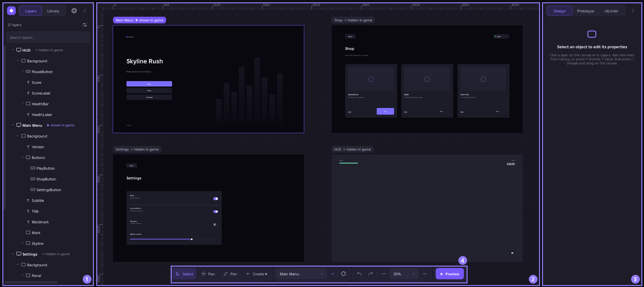Choose the Pen tool

click(x=230, y=274)
